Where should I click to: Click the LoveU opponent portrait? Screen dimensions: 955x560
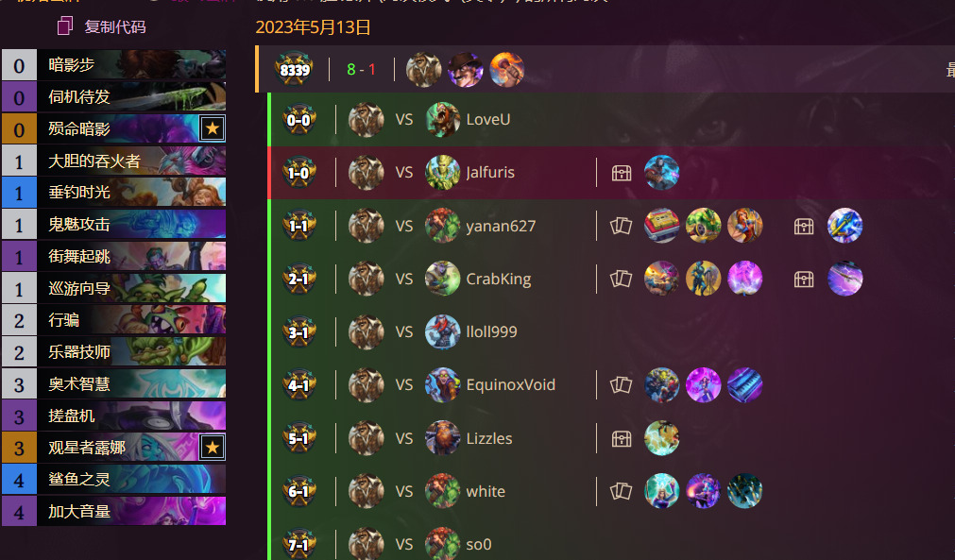[x=443, y=119]
